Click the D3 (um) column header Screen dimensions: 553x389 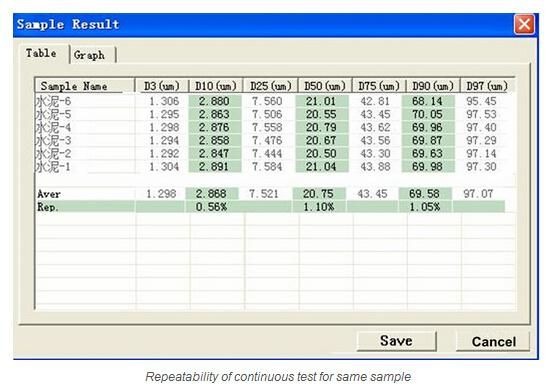(162, 86)
